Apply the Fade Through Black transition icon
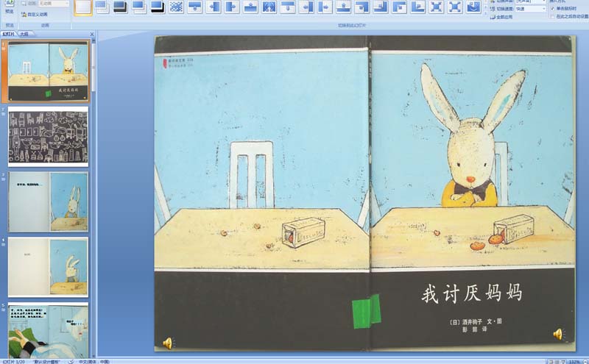 tap(120, 7)
